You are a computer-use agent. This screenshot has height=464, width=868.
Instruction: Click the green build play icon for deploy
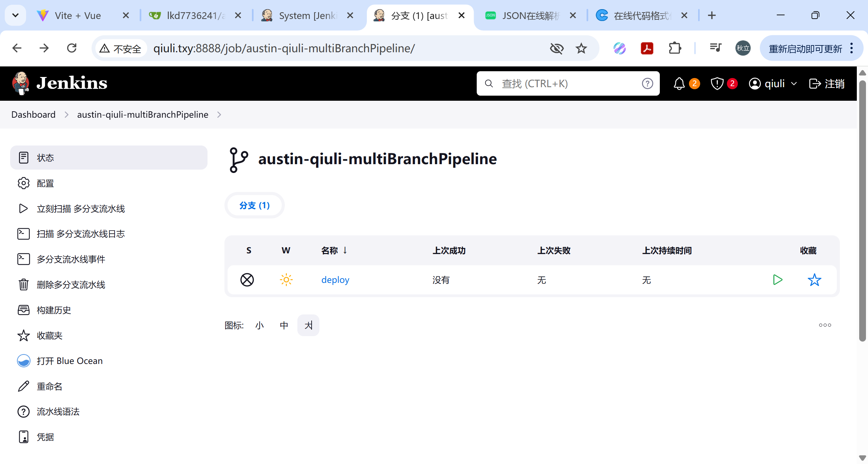pos(777,280)
